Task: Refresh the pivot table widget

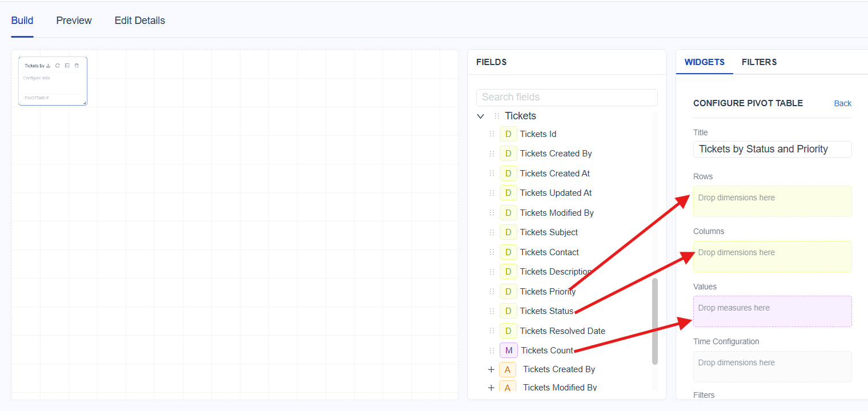Action: [x=58, y=66]
